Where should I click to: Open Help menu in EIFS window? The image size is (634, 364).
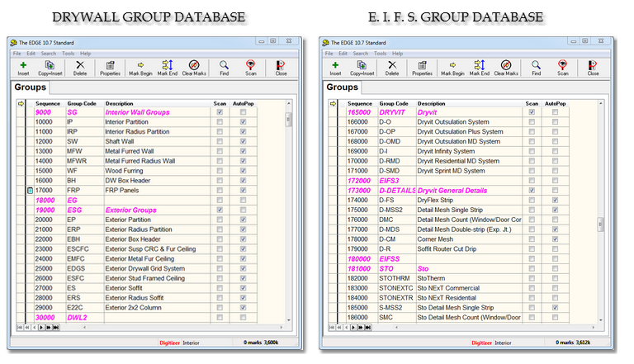(x=397, y=54)
